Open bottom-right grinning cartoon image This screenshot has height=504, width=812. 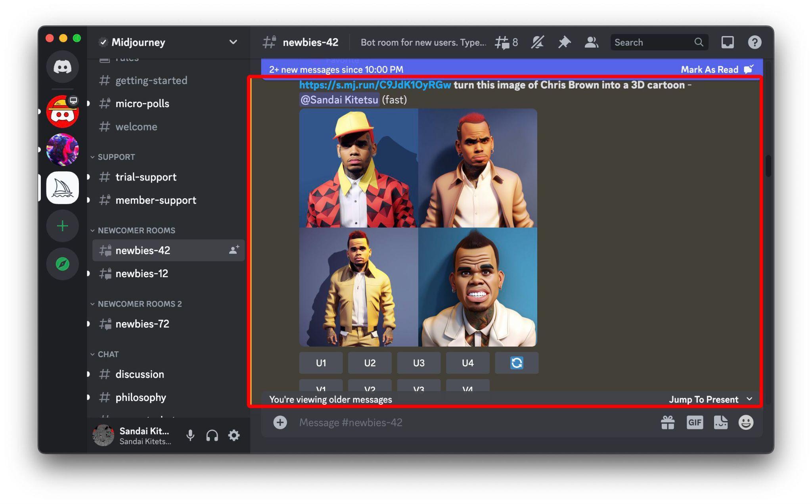tap(478, 287)
